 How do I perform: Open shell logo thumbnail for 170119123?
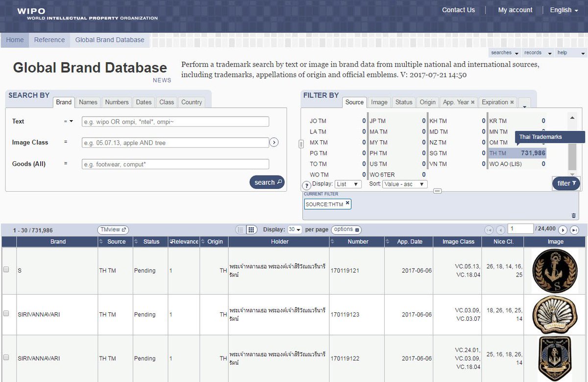[556, 314]
